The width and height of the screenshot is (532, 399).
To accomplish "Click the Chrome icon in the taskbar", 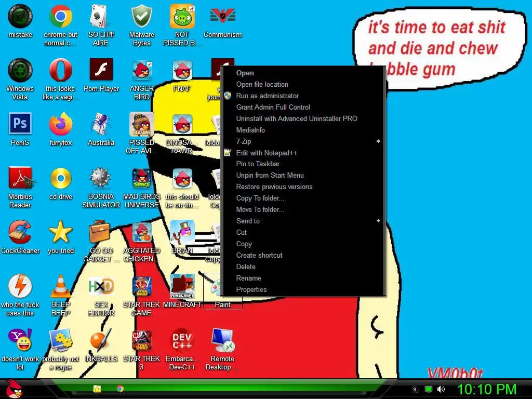I will pos(120,389).
